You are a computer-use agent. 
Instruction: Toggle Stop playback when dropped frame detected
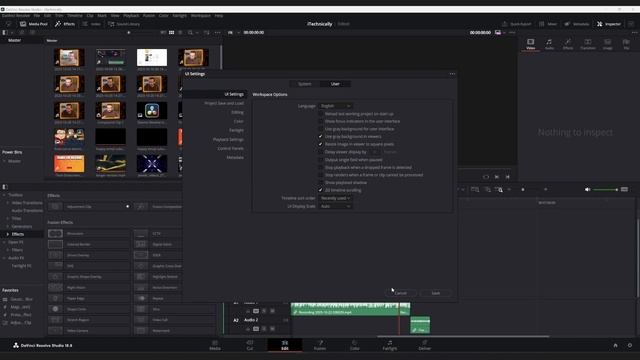[320, 167]
